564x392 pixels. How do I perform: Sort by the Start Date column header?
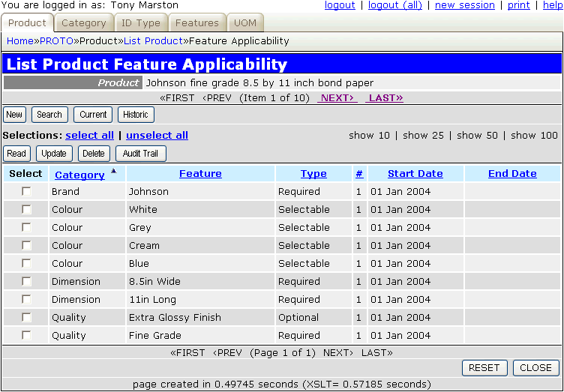[415, 174]
